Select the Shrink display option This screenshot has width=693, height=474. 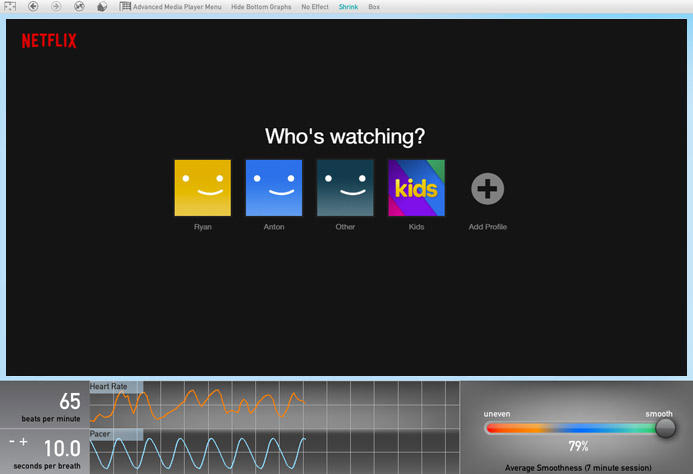(348, 7)
